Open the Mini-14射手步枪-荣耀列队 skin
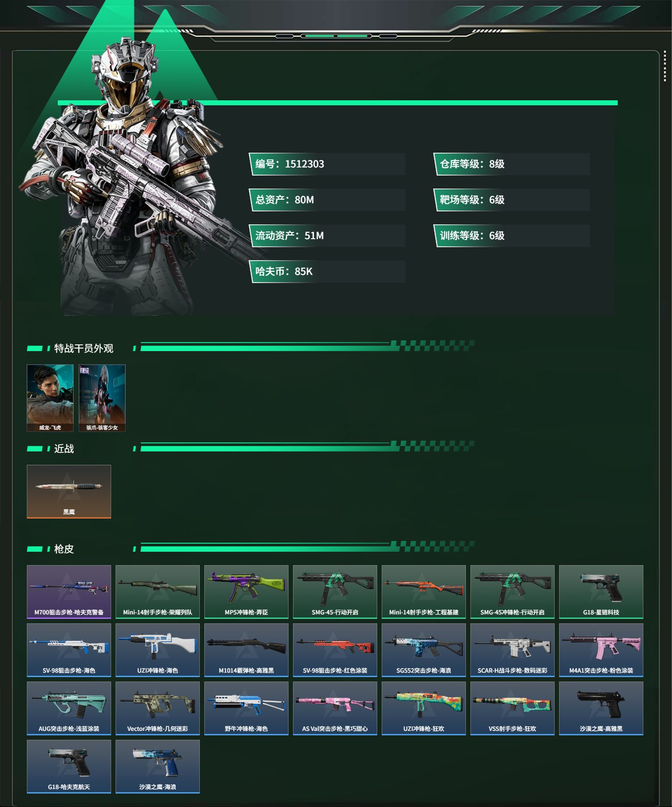This screenshot has width=672, height=807. click(158, 592)
